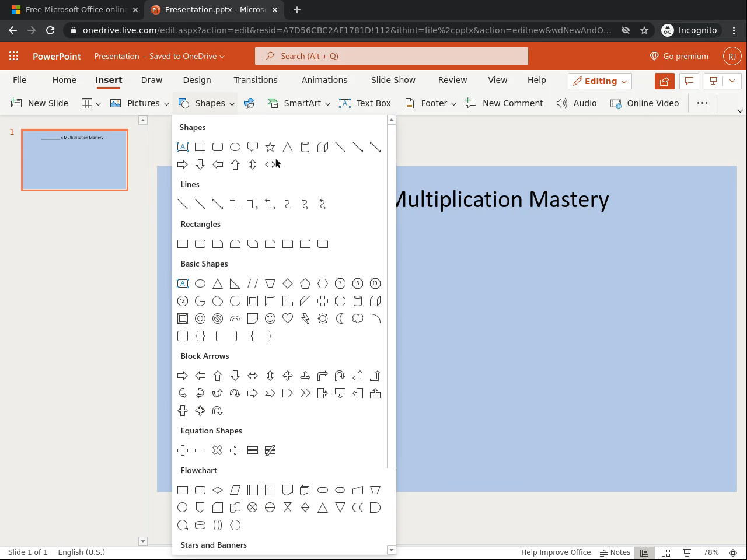Toggle Notes pane in status bar
747x560 pixels.
tap(615, 552)
